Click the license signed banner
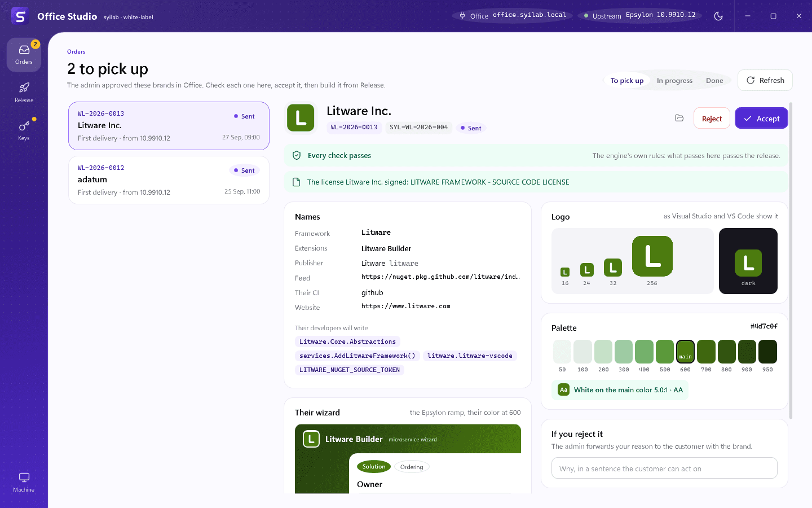The height and width of the screenshot is (508, 812). pos(536,182)
